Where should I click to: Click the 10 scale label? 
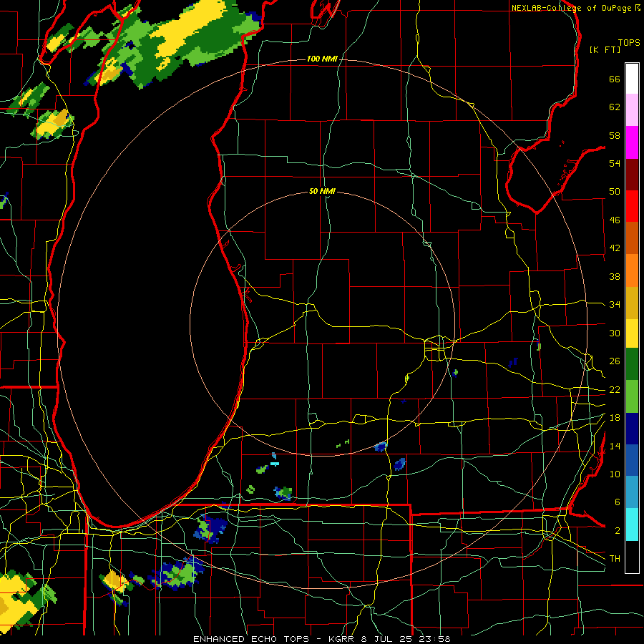(x=615, y=474)
